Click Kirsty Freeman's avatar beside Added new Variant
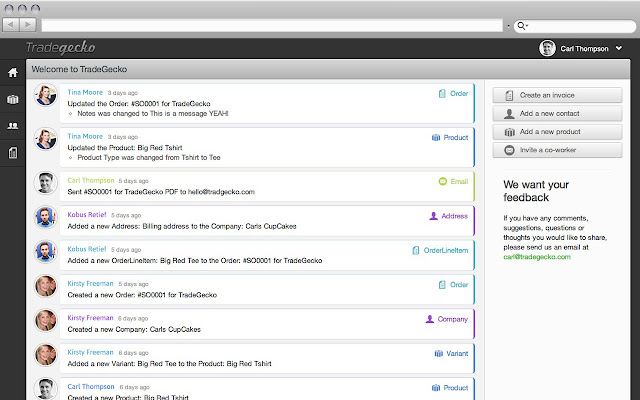The image size is (640, 400). (45, 355)
